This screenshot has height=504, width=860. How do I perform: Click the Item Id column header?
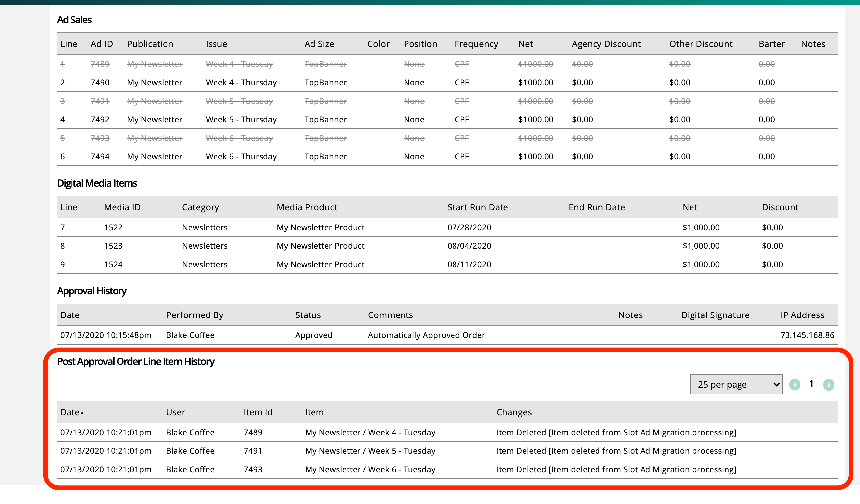[x=258, y=412]
